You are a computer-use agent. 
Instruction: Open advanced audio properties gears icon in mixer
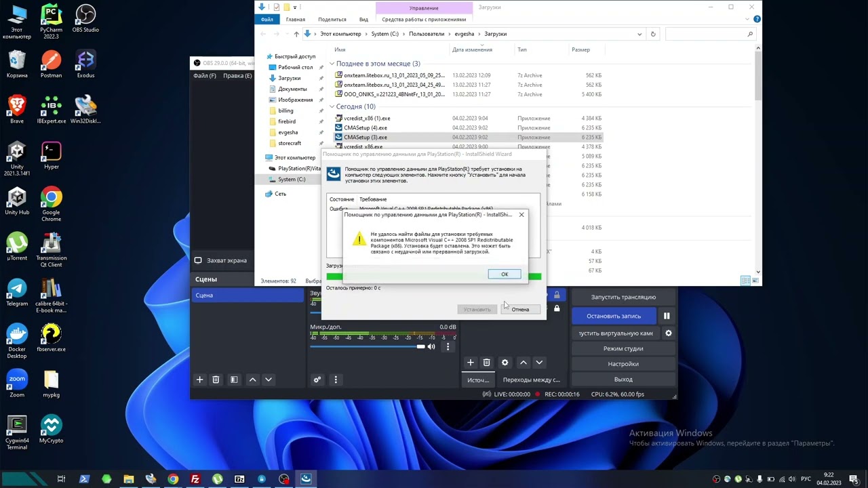click(317, 380)
